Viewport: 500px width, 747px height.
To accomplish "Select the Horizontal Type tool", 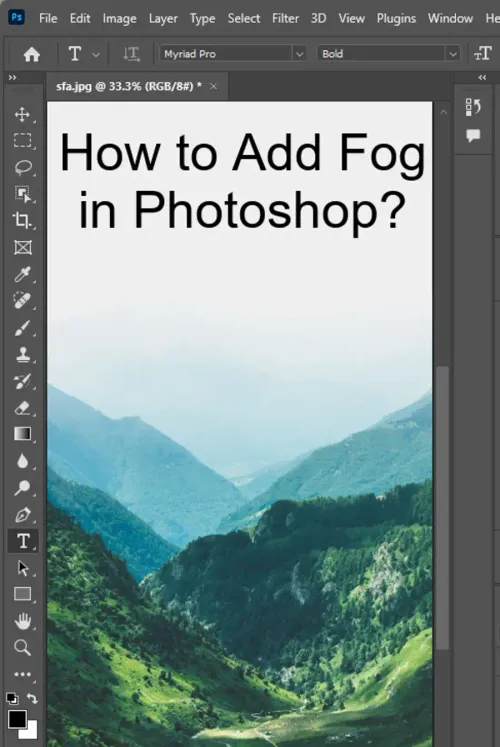I will coord(22,541).
